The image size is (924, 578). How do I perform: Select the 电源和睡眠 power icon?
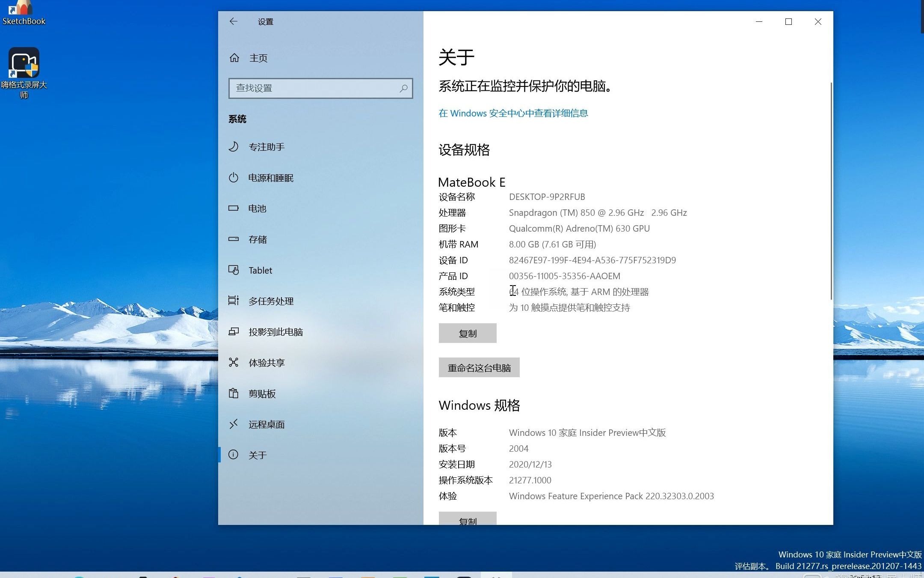(x=233, y=178)
